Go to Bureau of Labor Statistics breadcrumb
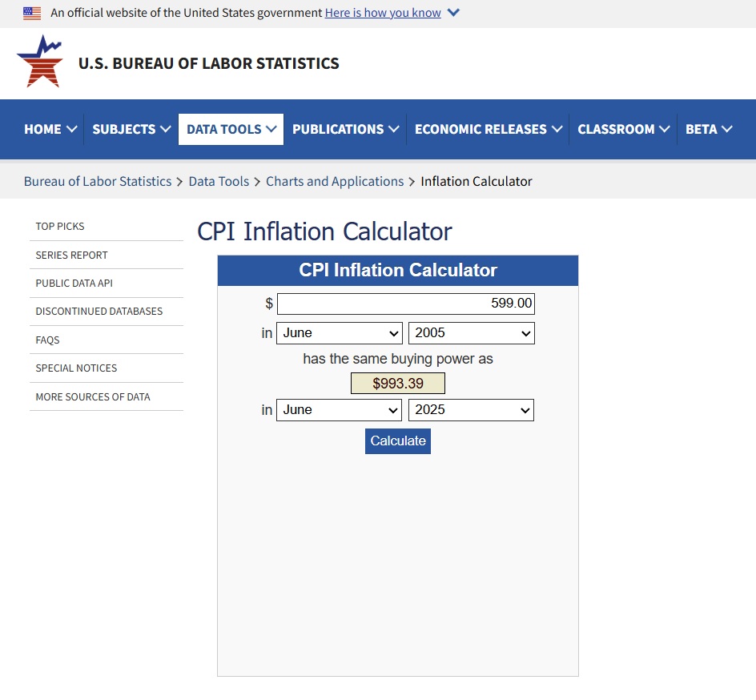The height and width of the screenshot is (700, 756). [x=98, y=181]
